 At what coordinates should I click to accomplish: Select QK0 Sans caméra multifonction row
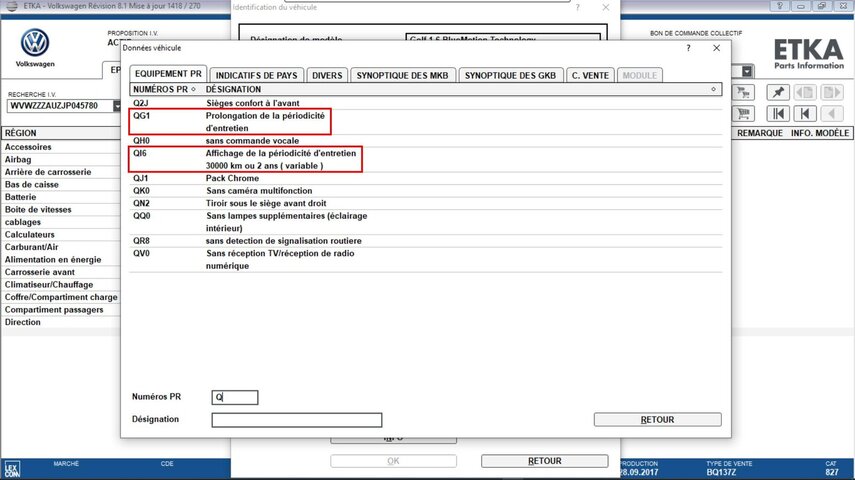click(x=426, y=191)
